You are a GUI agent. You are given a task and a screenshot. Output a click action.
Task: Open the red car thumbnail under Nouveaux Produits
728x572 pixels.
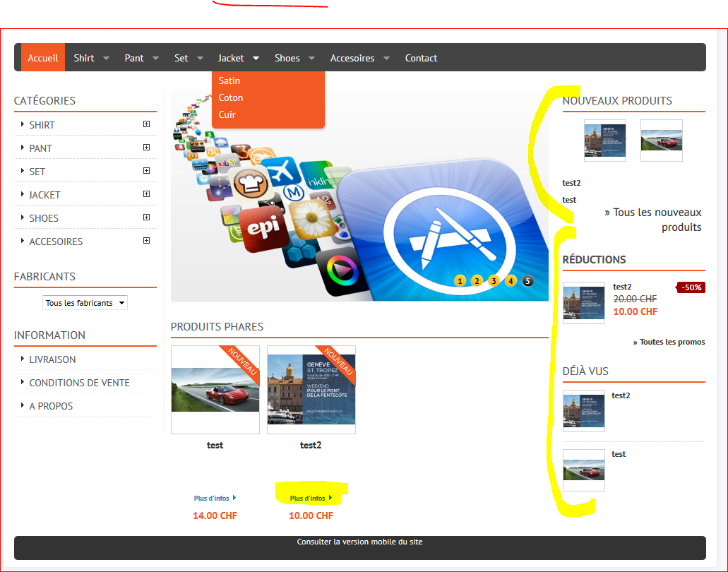662,141
